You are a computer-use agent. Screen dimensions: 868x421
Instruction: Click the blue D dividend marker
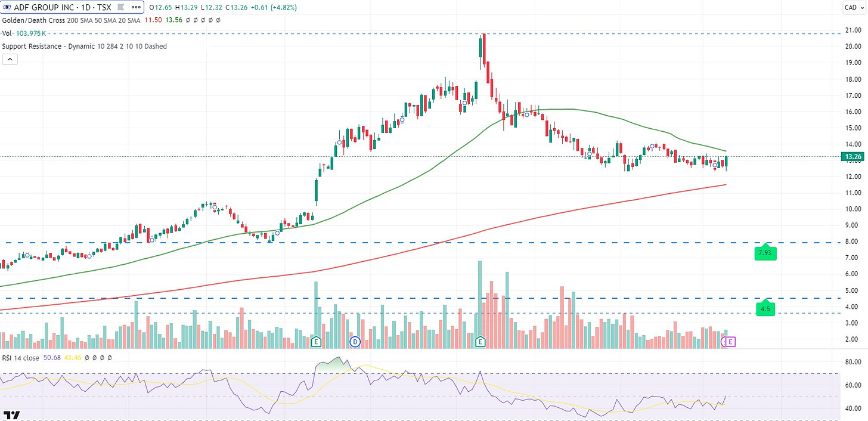pyautogui.click(x=355, y=342)
